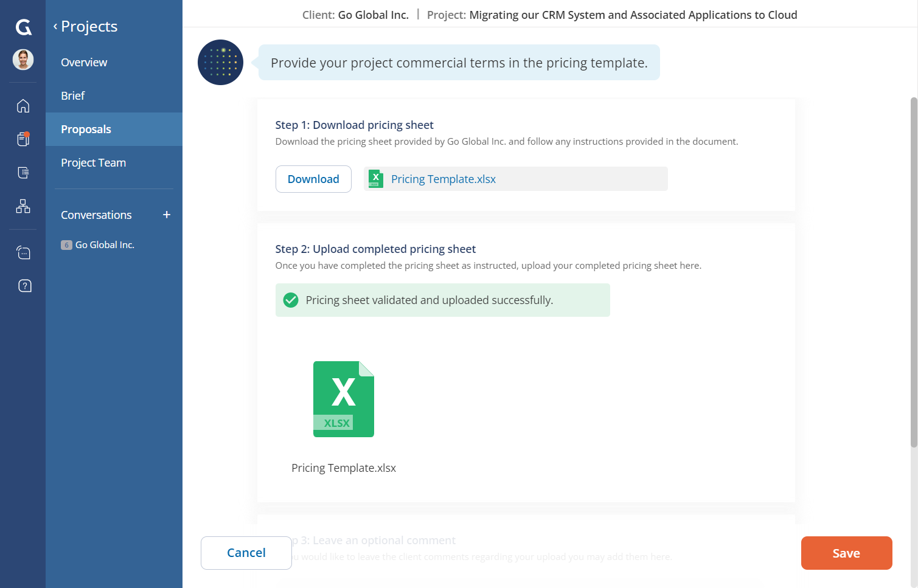Open the help question mark icon
Image resolution: width=918 pixels, height=588 pixels.
coord(24,286)
